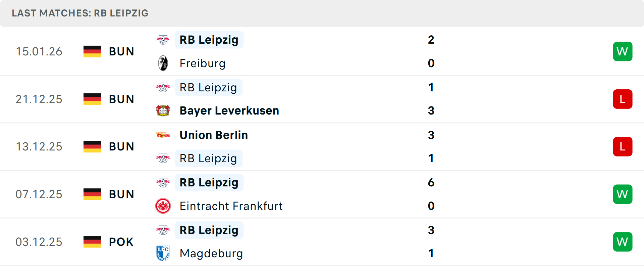This screenshot has height=266, width=644.
Task: Click German flag beside 15.01.26 match
Action: 92,51
